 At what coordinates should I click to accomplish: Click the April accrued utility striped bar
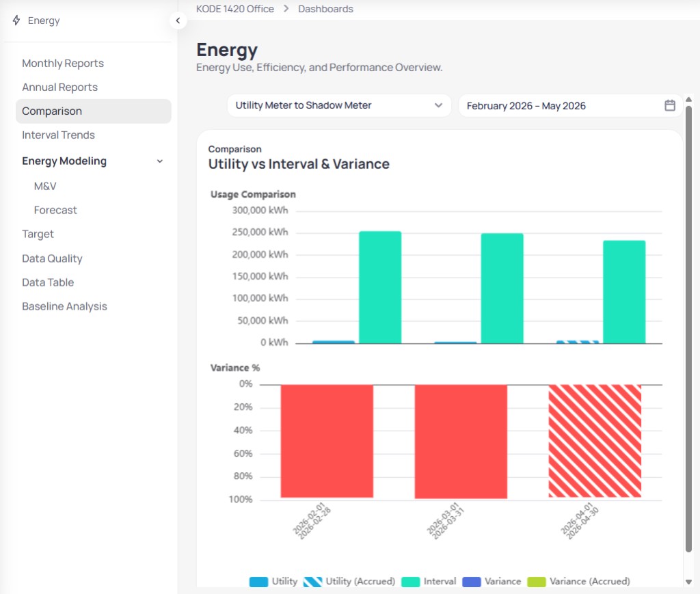578,342
